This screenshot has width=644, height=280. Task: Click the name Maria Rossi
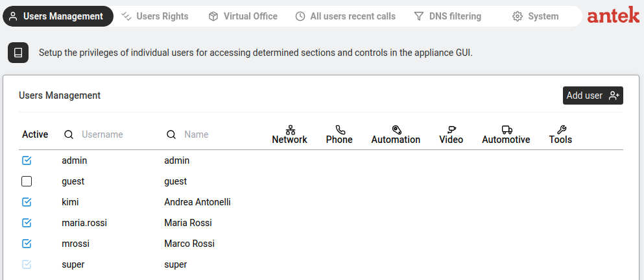pos(188,223)
